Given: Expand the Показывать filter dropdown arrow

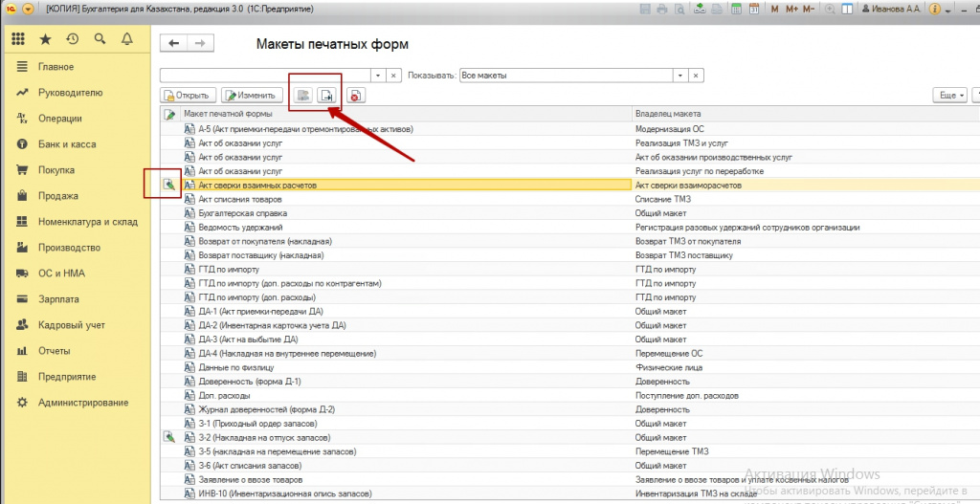Looking at the screenshot, I should (x=680, y=75).
